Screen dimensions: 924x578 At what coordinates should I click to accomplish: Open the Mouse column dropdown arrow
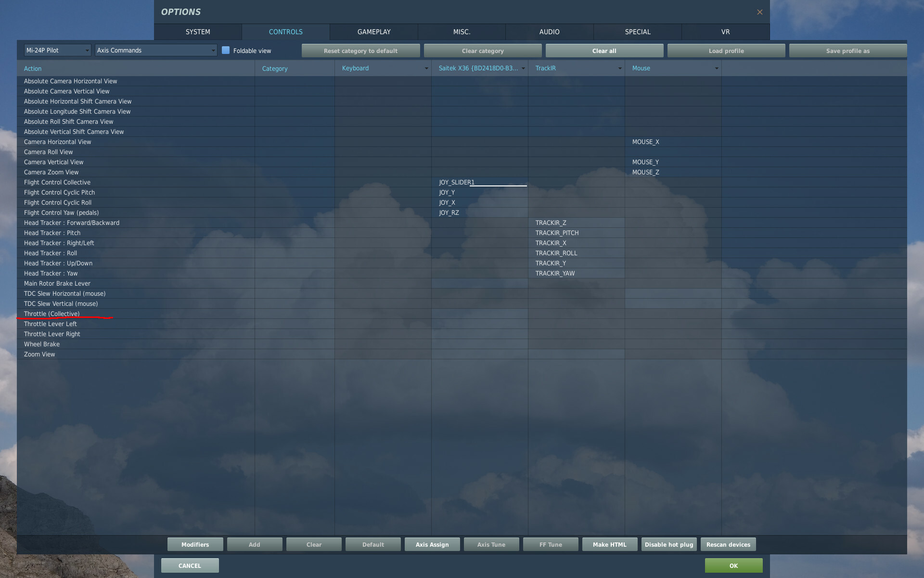[x=717, y=68]
